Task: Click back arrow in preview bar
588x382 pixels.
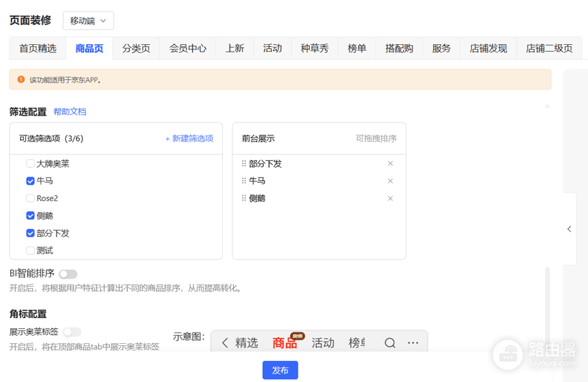Action: [x=224, y=343]
